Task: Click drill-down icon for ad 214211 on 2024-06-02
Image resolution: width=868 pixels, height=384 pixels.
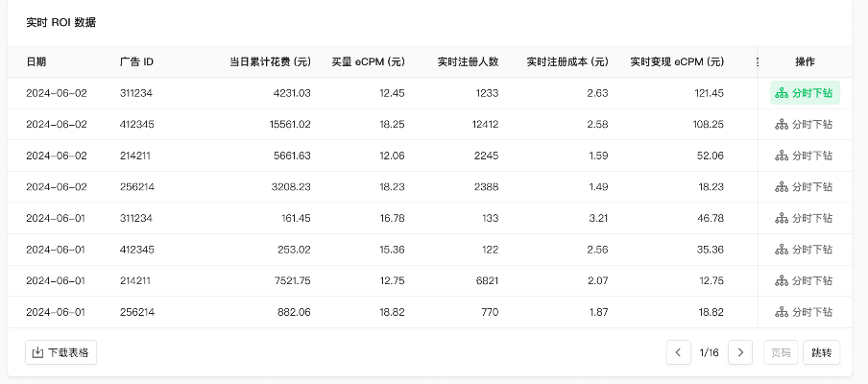Action: (x=781, y=156)
